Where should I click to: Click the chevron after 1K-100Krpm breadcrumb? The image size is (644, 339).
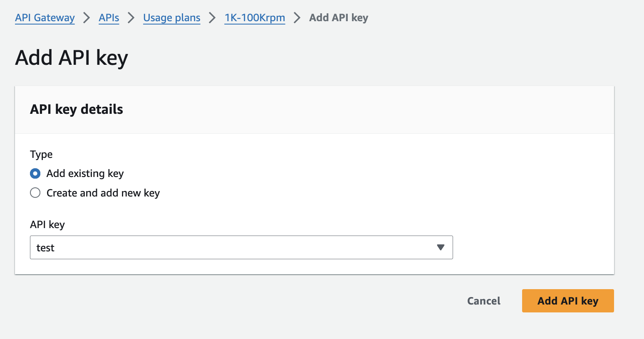point(297,18)
